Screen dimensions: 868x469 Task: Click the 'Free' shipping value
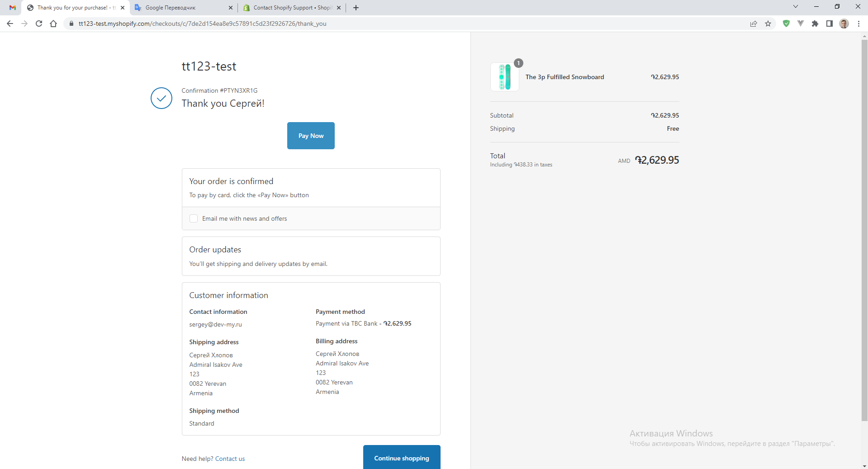(x=673, y=128)
